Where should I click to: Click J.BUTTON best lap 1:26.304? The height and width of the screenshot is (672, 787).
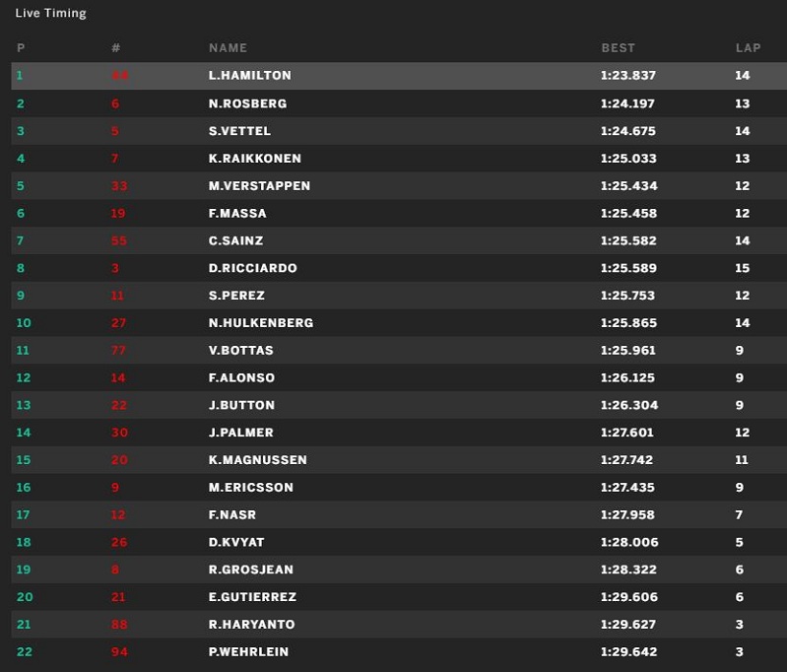628,405
